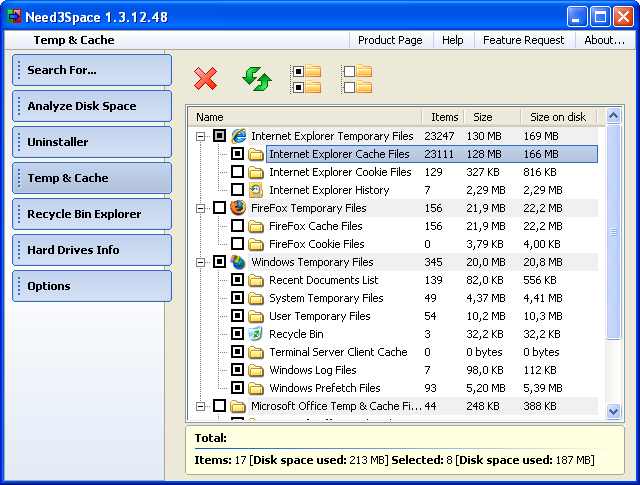The height and width of the screenshot is (485, 640).
Task: Select the Temp & Cache sidebar button
Action: point(92,178)
